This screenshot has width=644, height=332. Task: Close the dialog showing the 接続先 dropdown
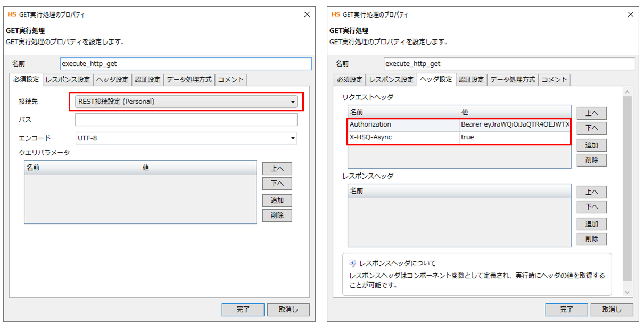(307, 14)
